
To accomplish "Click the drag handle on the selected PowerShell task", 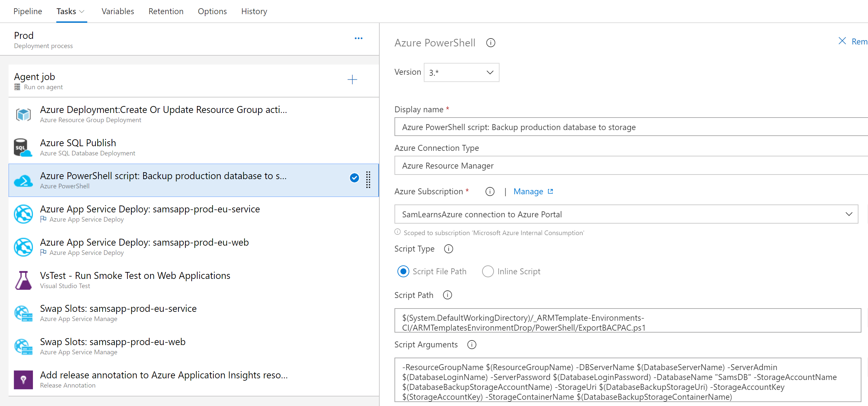I will pyautogui.click(x=368, y=179).
